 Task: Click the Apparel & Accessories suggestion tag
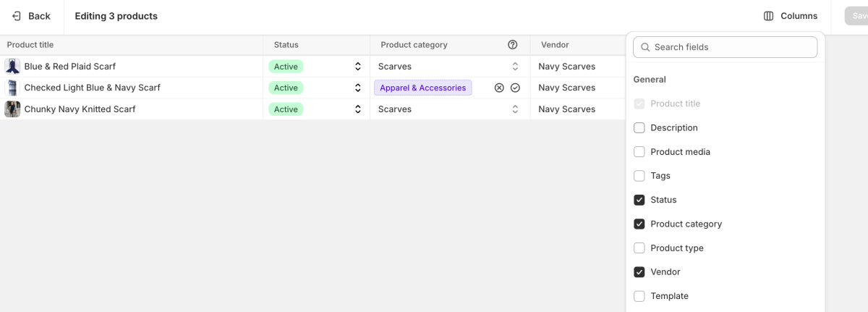tap(422, 88)
